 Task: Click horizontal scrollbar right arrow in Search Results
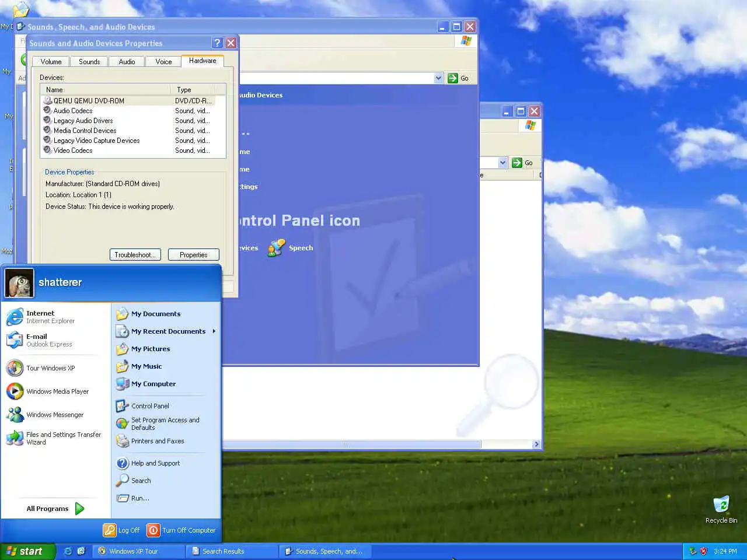536,444
